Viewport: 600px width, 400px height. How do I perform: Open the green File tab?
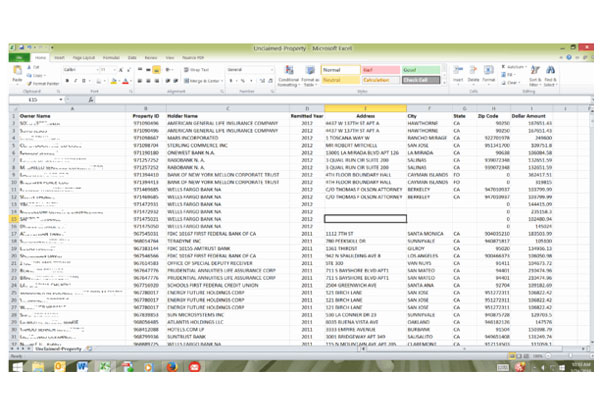(x=19, y=57)
